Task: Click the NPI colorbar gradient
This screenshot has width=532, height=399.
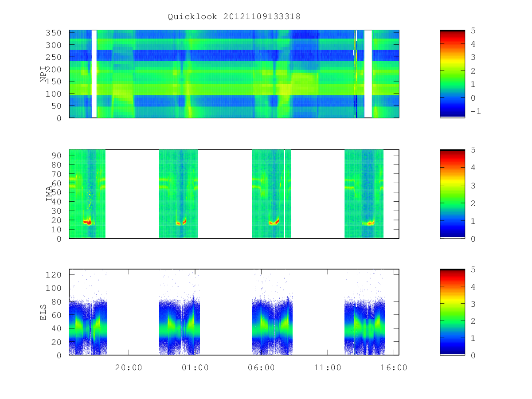Action: [452, 74]
